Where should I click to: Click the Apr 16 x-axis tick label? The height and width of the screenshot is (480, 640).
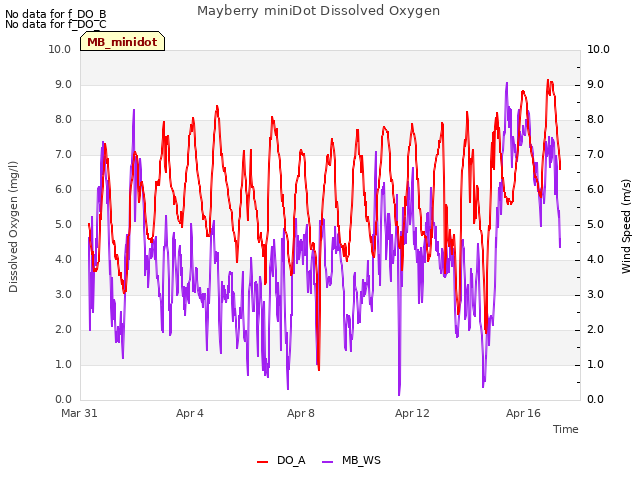523,413
